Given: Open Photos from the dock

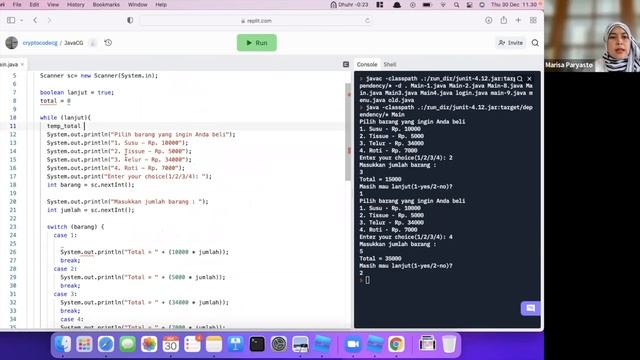Looking at the screenshot, I should pos(149,344).
